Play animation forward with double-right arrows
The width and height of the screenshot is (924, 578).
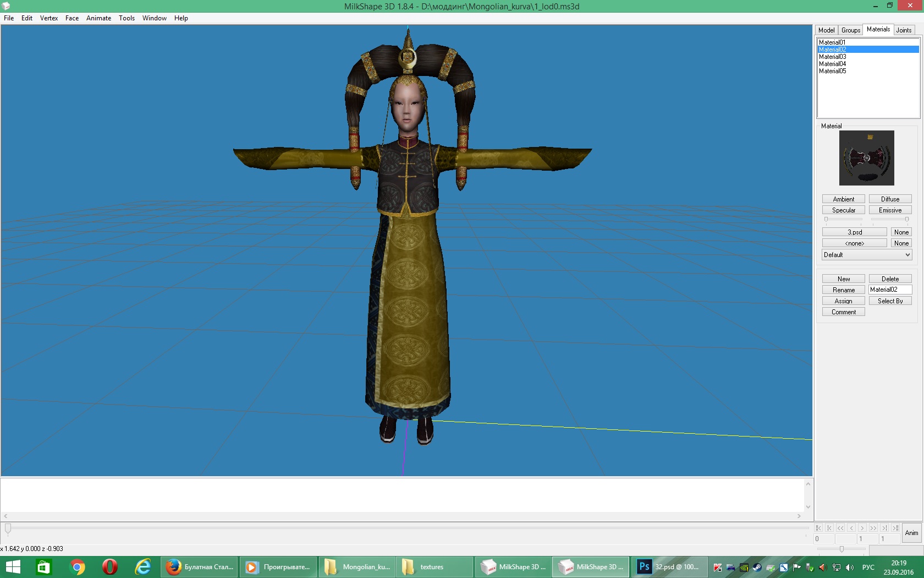pyautogui.click(x=873, y=528)
